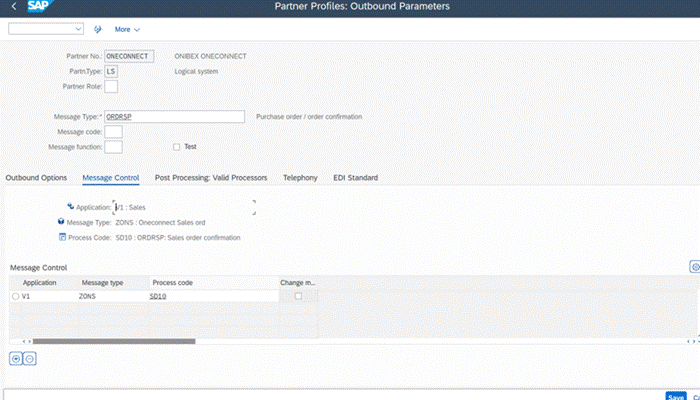Click the Application icon next to V1 Sales

pos(71,206)
